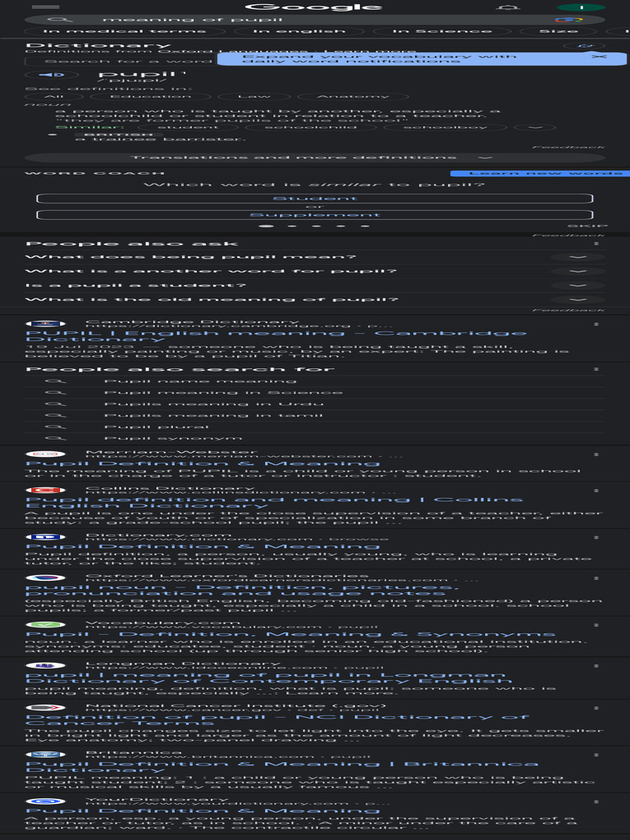Viewport: 630px width, 840px height.
Task: Tap the colorful voice/lens icon in search bar
Action: click(x=568, y=20)
